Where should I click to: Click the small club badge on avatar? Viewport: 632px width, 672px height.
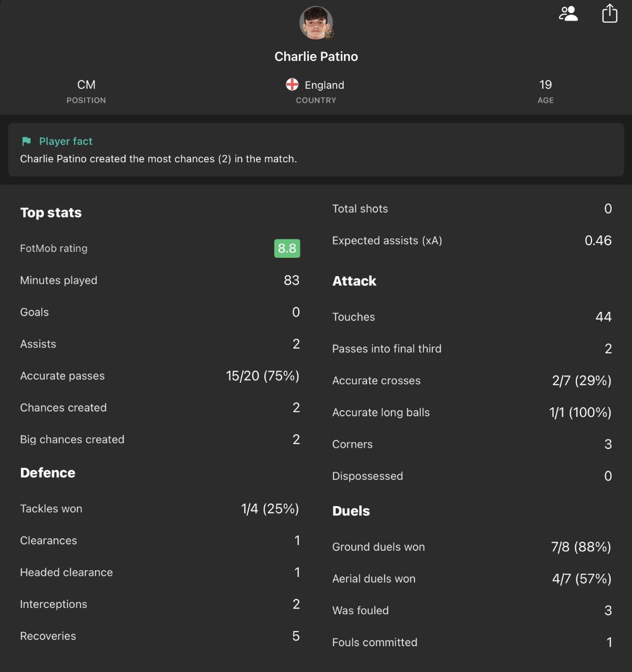(329, 34)
